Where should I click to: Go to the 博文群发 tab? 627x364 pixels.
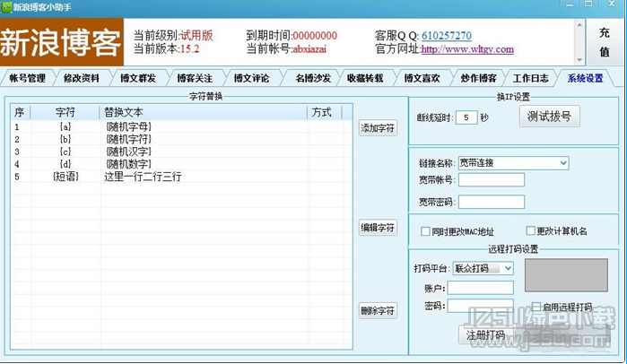tap(138, 78)
